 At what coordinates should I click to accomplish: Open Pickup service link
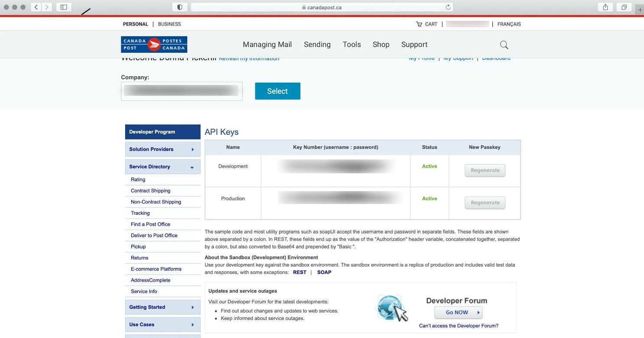(138, 247)
